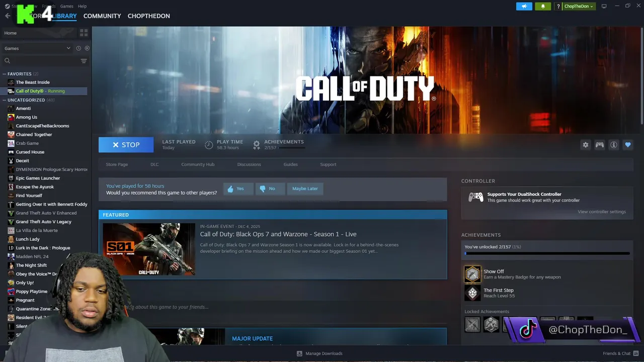Open collections grid view icon
This screenshot has width=644, height=362.
84,33
